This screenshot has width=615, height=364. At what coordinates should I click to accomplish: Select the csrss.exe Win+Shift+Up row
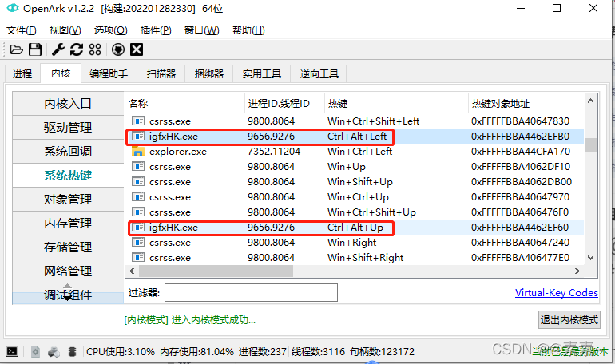pyautogui.click(x=355, y=182)
